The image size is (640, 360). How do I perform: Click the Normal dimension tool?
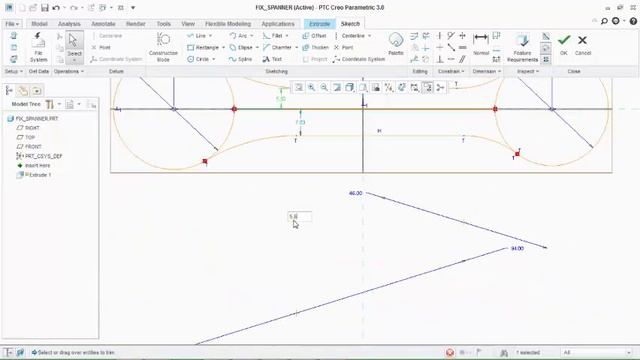[481, 44]
